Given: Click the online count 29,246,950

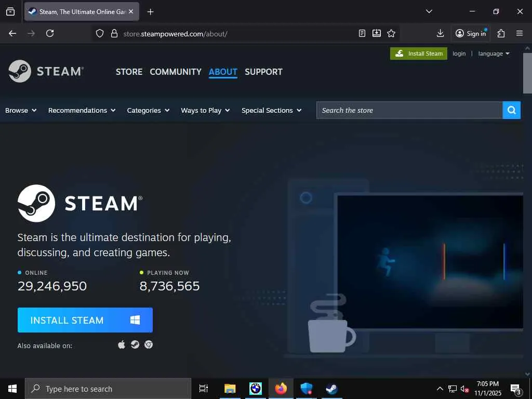Looking at the screenshot, I should pos(52,286).
